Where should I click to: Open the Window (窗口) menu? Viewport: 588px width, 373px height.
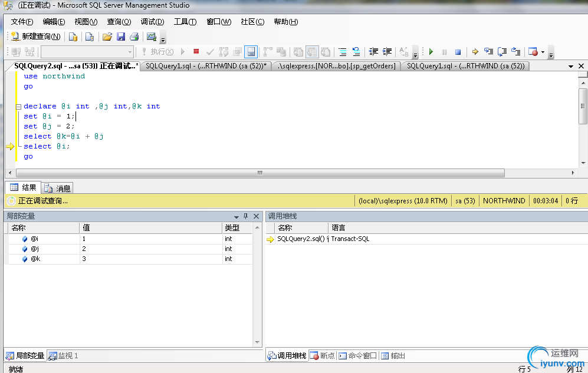click(219, 22)
